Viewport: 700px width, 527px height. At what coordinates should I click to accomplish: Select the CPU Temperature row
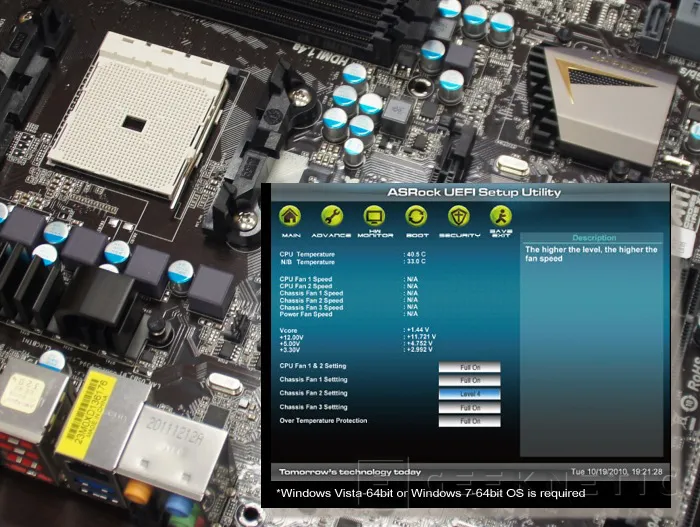(x=353, y=254)
